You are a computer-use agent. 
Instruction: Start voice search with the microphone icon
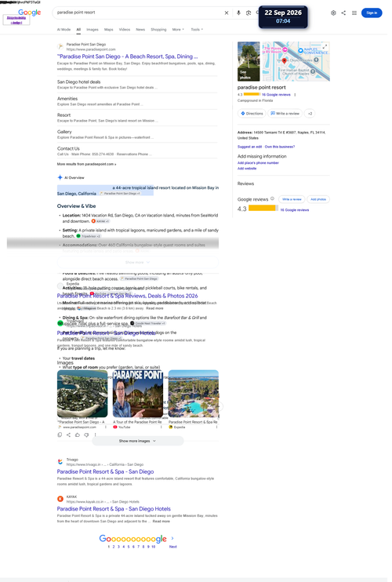(x=238, y=13)
